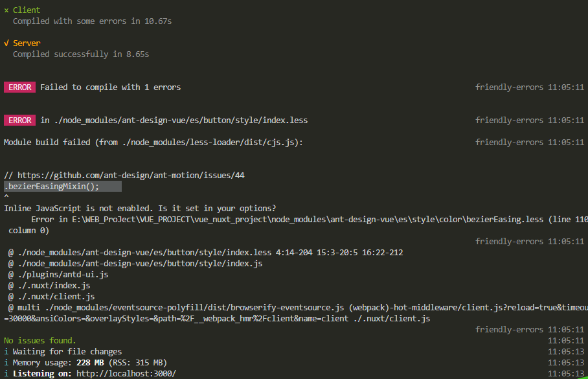Viewport: 588px width, 379px height.
Task: Click the button/style/index.js module path
Action: [139, 264]
